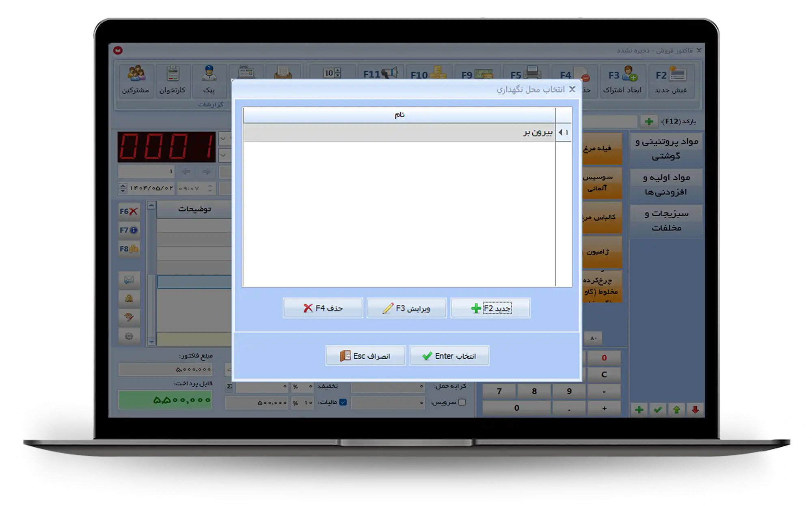This screenshot has width=812, height=506.
Task: Toggle the سرویس service checkbox
Action: (462, 403)
